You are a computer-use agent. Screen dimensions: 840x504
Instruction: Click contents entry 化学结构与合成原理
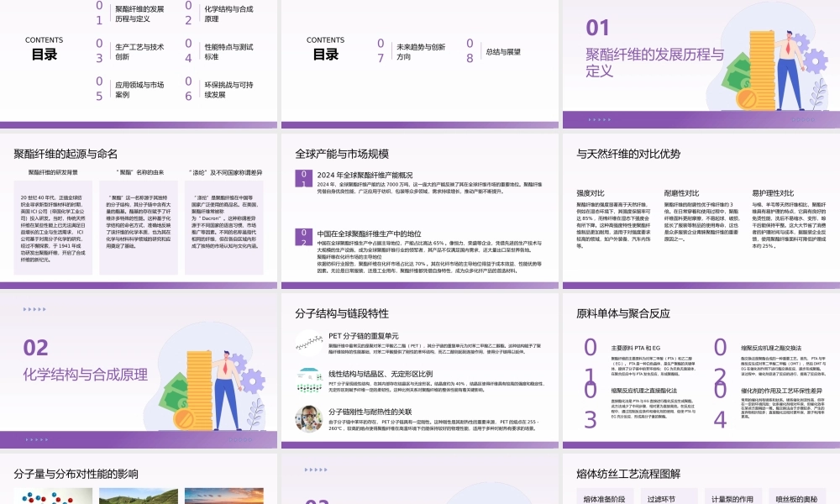tap(228, 14)
